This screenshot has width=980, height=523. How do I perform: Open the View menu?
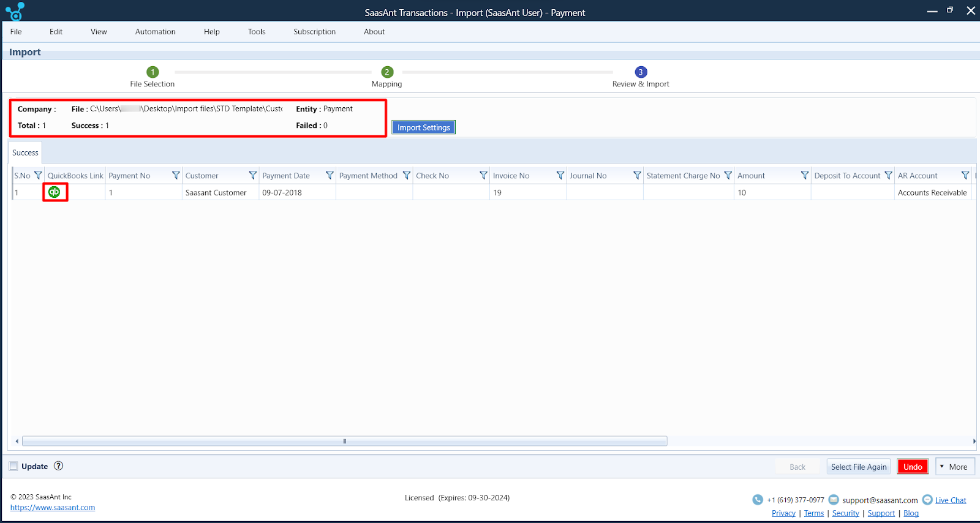tap(99, 32)
